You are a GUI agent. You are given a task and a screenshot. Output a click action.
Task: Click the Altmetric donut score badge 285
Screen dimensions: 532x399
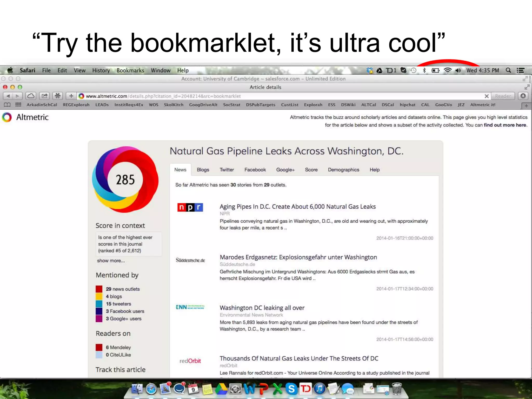point(125,179)
